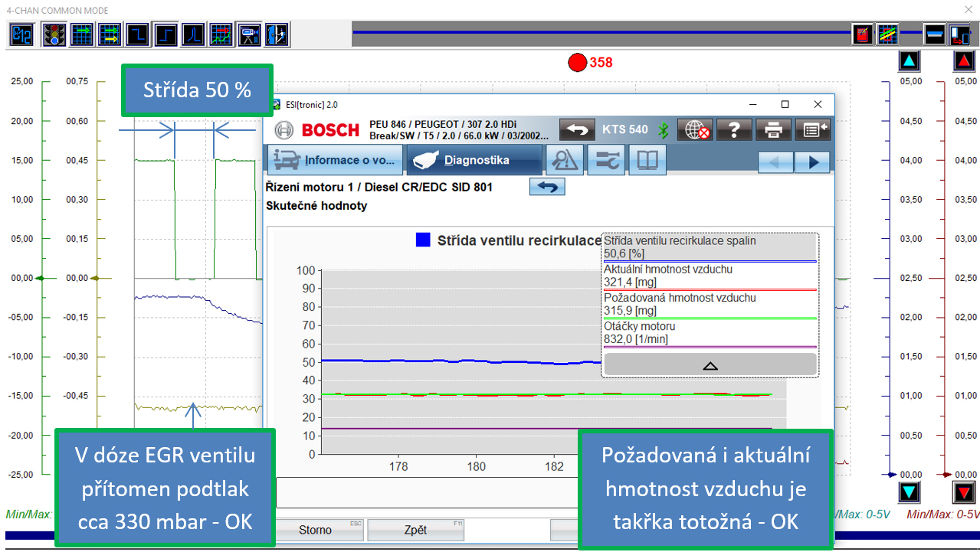
Task: Click blue channel cyan down arrow
Action: coord(910,492)
